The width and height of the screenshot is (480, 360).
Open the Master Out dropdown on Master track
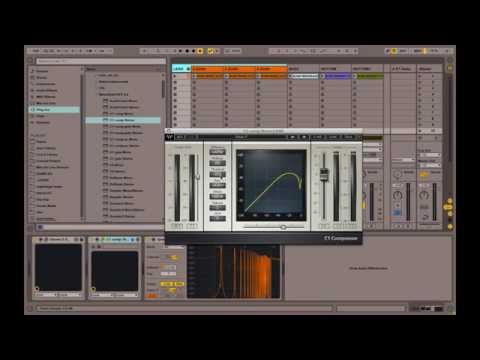pos(430,165)
